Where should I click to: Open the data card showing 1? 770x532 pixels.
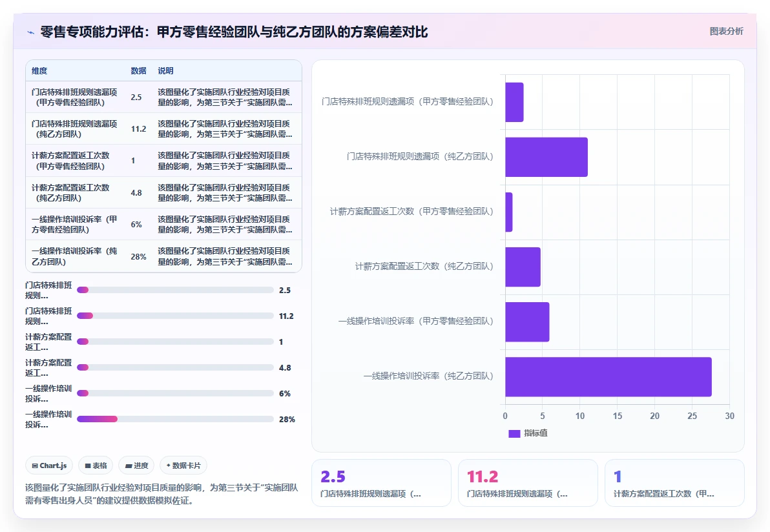pos(674,483)
